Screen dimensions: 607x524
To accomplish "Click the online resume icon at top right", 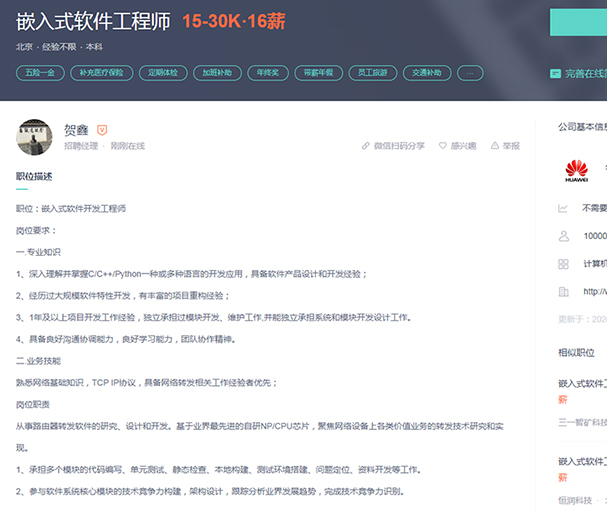I will click(555, 73).
